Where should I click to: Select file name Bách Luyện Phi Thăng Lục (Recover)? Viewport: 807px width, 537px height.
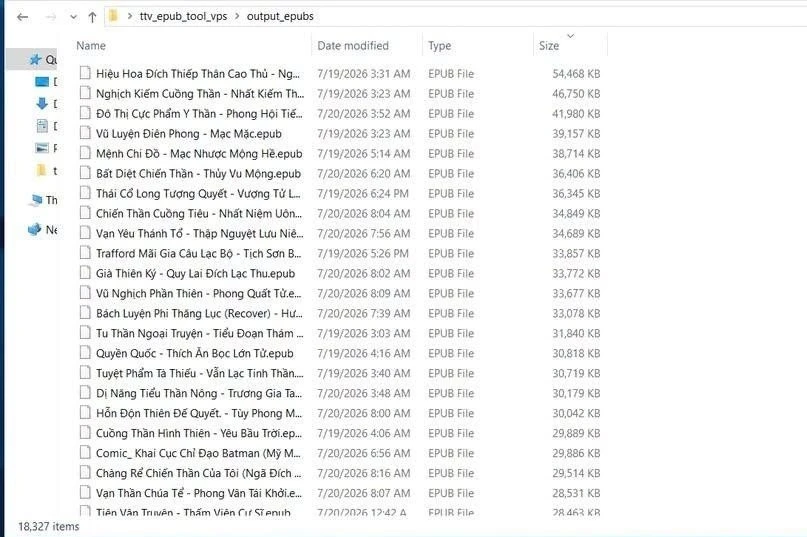pyautogui.click(x=199, y=314)
